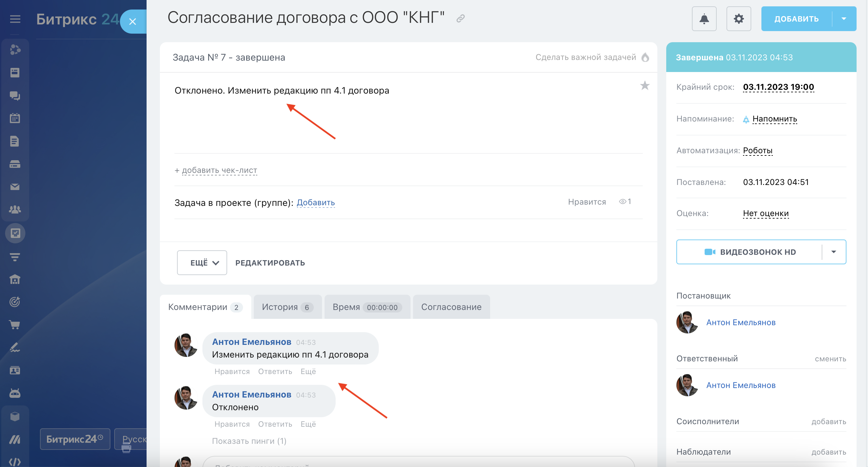Open the mail envelope sidebar icon
The height and width of the screenshot is (467, 868).
pos(15,187)
